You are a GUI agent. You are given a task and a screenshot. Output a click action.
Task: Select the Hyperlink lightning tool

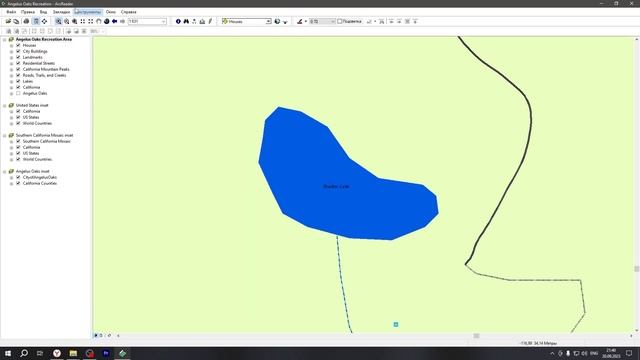pos(210,21)
